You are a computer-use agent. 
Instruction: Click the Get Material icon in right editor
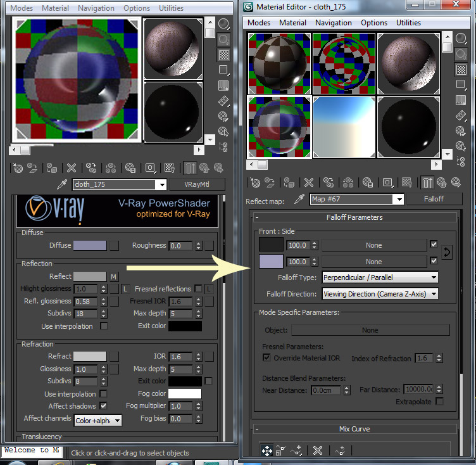coord(255,183)
